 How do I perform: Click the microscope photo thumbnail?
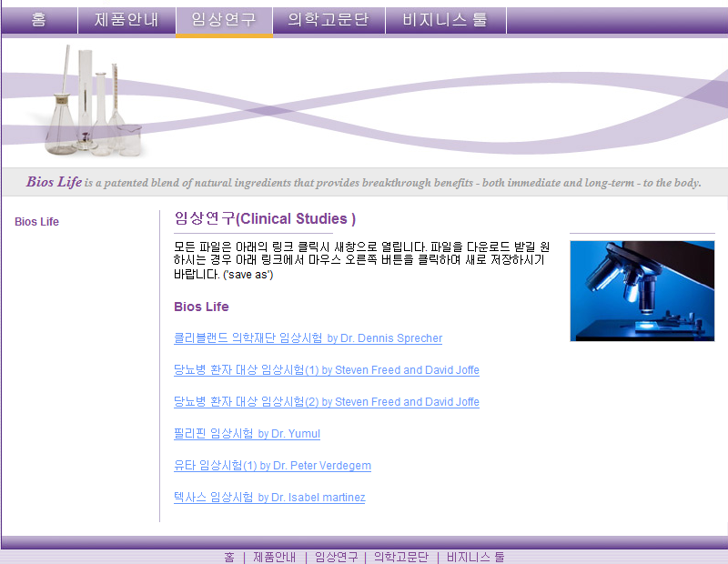642,291
